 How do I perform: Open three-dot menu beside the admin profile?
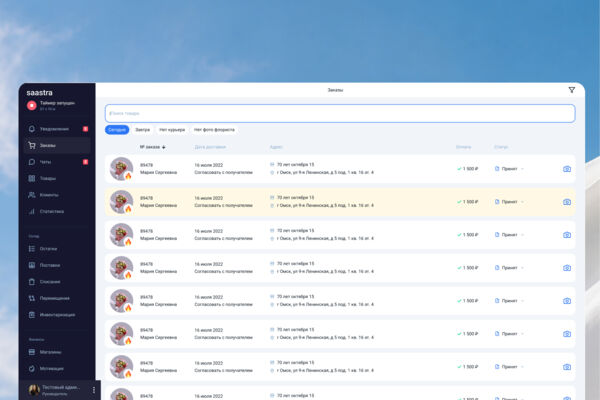tap(94, 390)
